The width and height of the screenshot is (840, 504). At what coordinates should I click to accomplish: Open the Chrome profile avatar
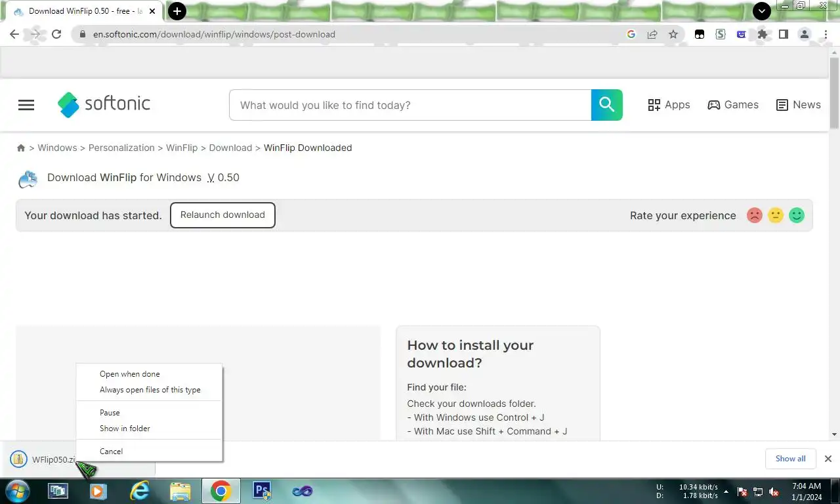coord(805,34)
